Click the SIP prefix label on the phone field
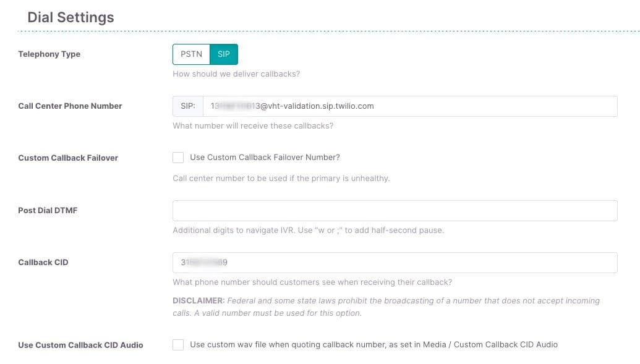640x364 pixels. 187,106
